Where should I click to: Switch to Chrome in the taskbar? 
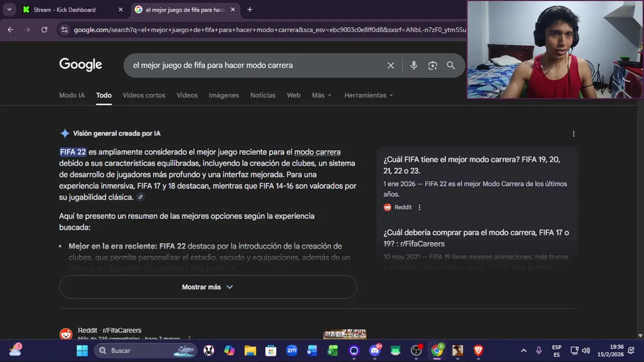click(x=437, y=350)
